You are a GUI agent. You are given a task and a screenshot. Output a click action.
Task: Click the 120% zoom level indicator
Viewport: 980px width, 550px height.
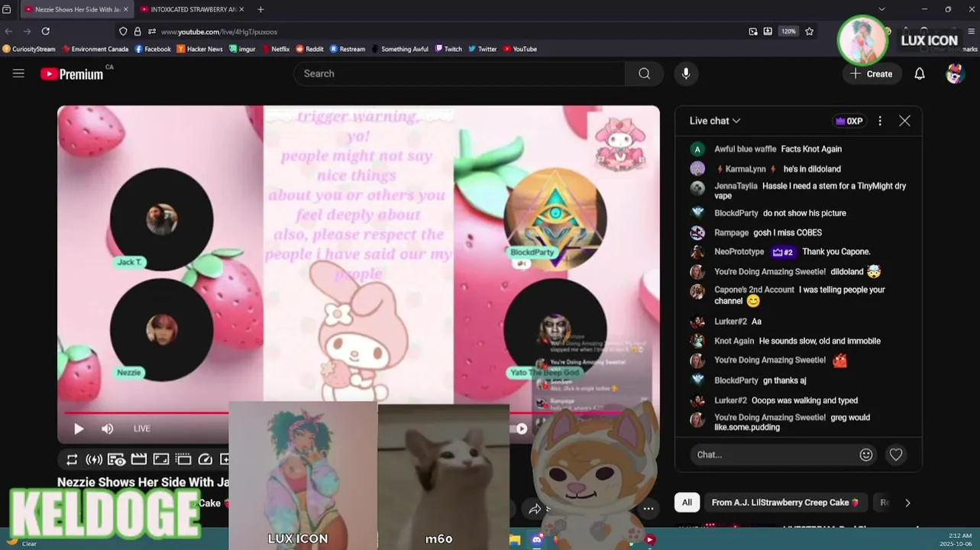[x=788, y=31]
